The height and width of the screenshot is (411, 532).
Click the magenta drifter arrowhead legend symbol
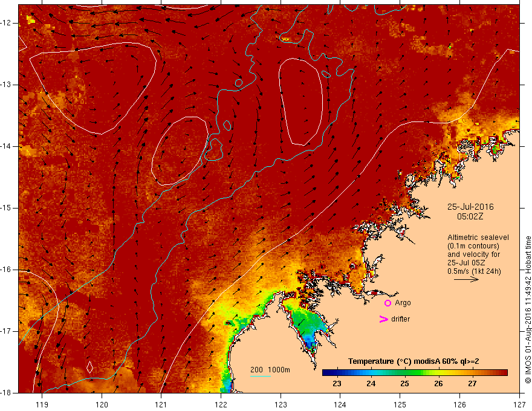(x=383, y=319)
